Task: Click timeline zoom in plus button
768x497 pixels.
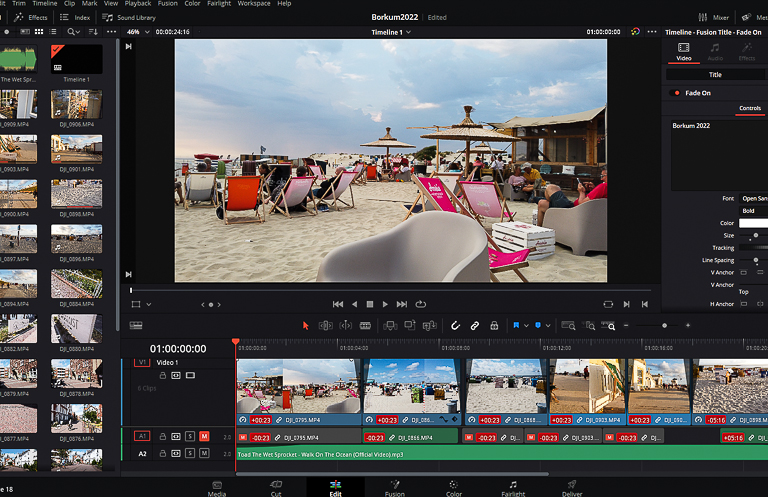Action: point(688,325)
